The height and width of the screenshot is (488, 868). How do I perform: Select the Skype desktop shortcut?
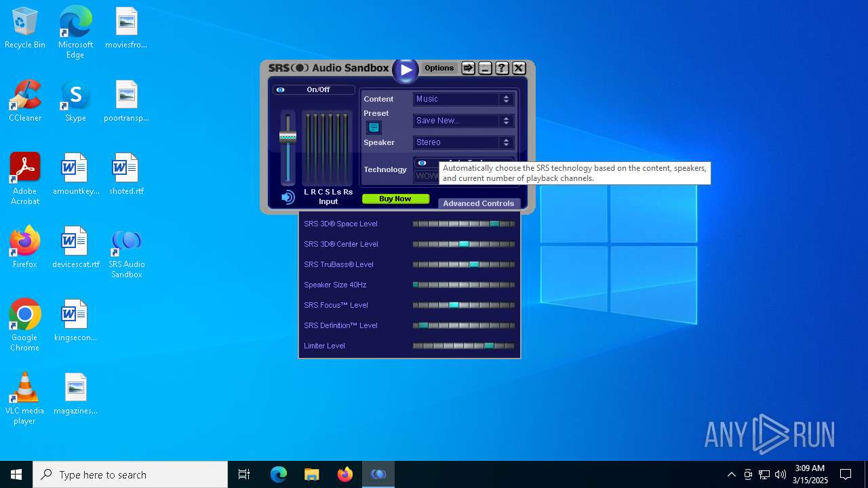75,102
